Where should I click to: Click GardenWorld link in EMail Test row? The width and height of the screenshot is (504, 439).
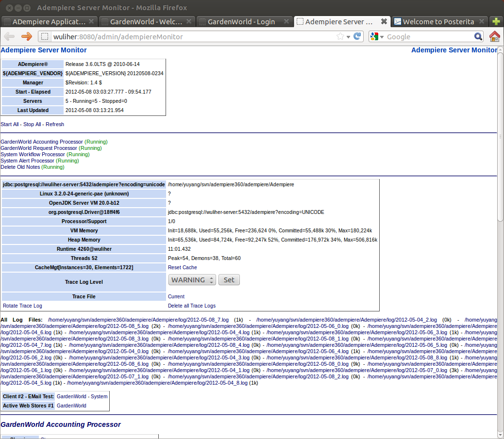[x=71, y=396]
